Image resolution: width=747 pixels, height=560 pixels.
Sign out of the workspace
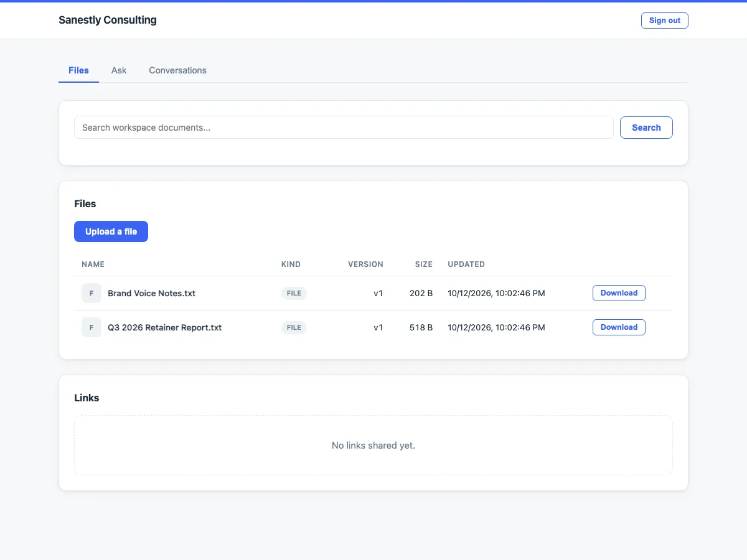(665, 21)
